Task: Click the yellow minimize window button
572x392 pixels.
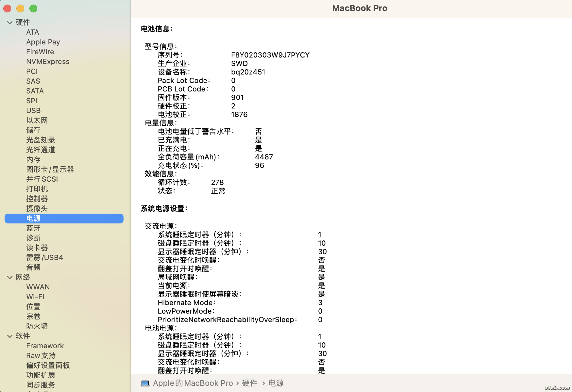Action: [x=20, y=8]
